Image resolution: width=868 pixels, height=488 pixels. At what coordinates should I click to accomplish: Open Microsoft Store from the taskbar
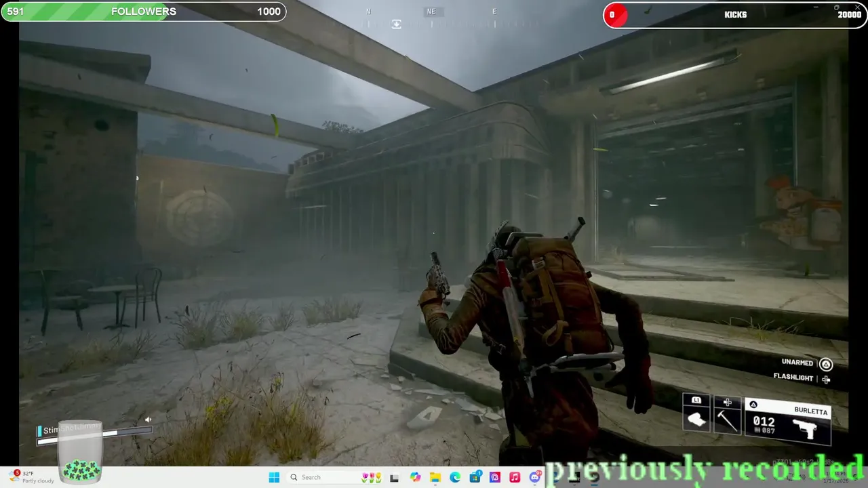click(x=475, y=477)
